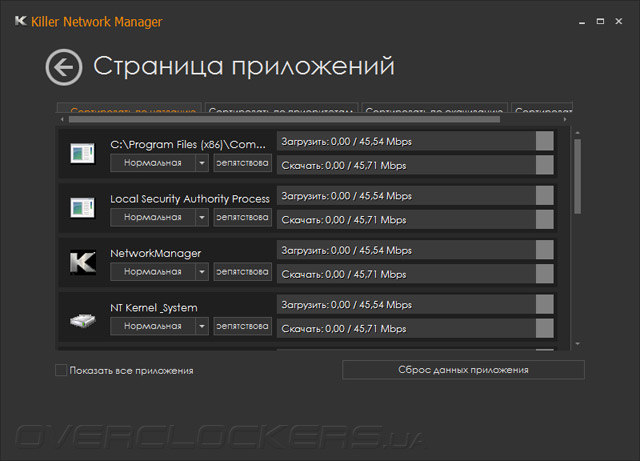Select the NT Kernel _System drive icon
This screenshot has height=461, width=640.
[x=82, y=320]
